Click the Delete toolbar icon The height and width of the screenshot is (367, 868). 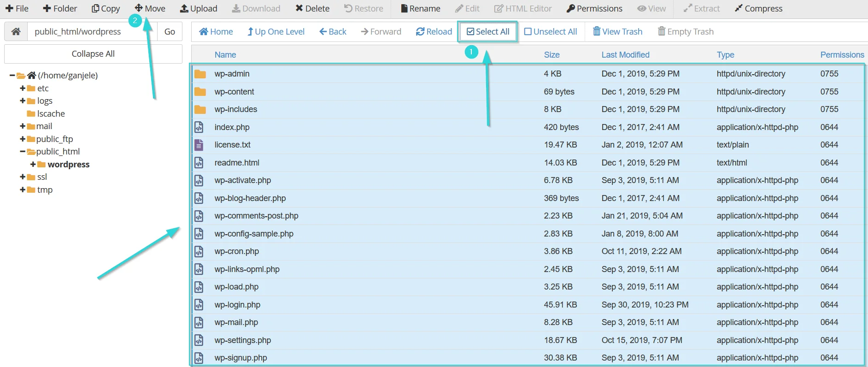[x=299, y=9]
